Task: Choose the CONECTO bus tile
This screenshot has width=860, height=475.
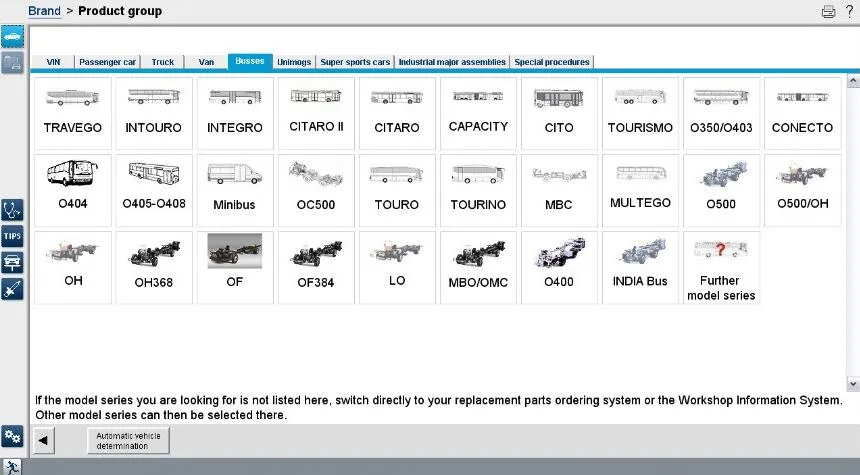Action: pyautogui.click(x=802, y=114)
